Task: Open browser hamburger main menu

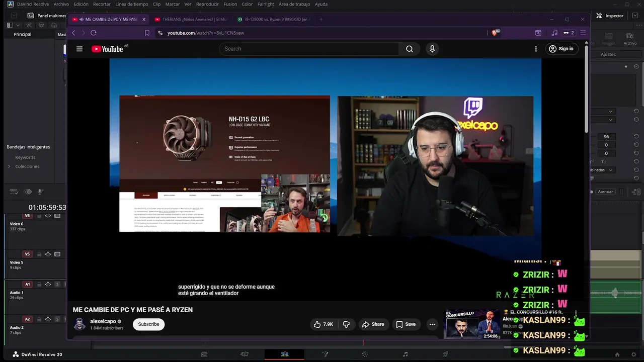Action: point(583,33)
